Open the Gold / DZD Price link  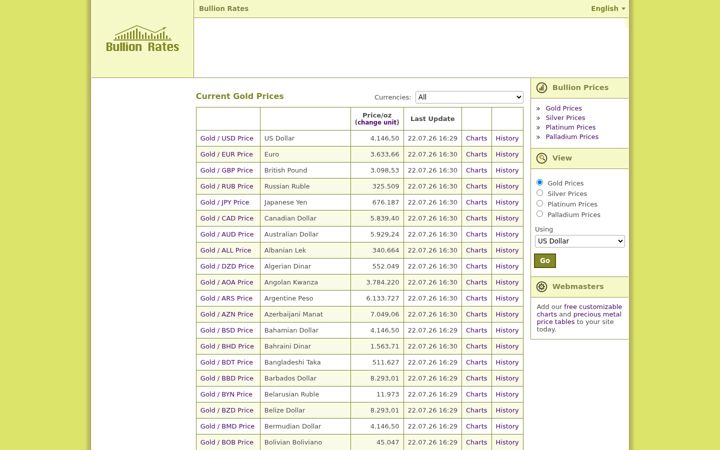(227, 266)
